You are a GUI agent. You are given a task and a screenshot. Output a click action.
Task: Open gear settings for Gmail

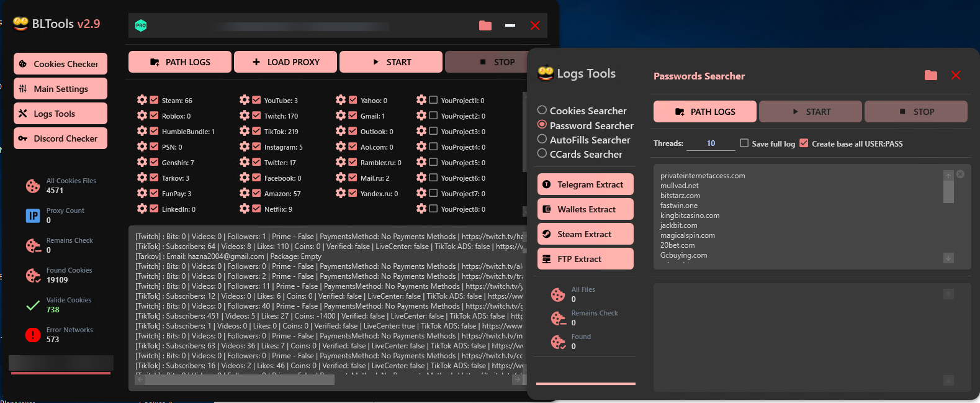pos(341,115)
